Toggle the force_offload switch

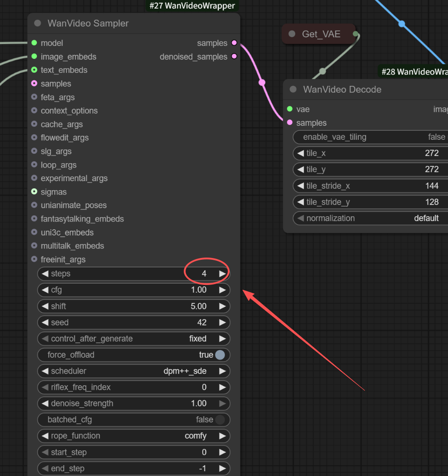(x=220, y=355)
